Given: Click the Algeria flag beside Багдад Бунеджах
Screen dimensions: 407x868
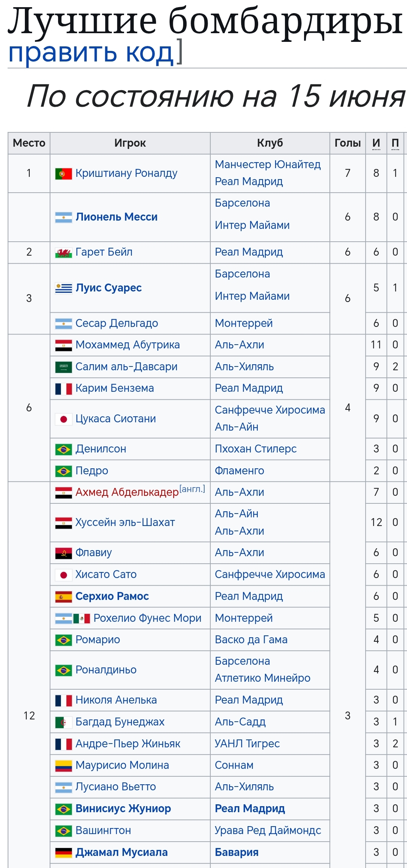Looking at the screenshot, I should pyautogui.click(x=63, y=722).
